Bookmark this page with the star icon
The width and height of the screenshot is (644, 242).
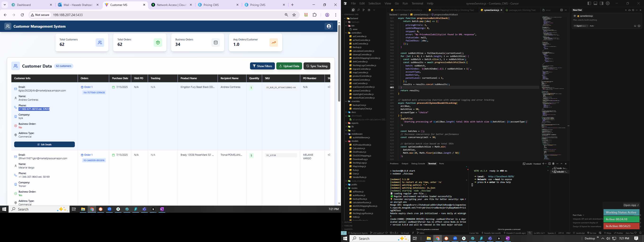pos(294,15)
